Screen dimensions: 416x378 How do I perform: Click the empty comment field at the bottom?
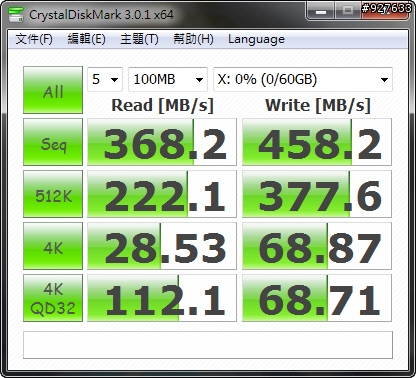[x=208, y=345]
